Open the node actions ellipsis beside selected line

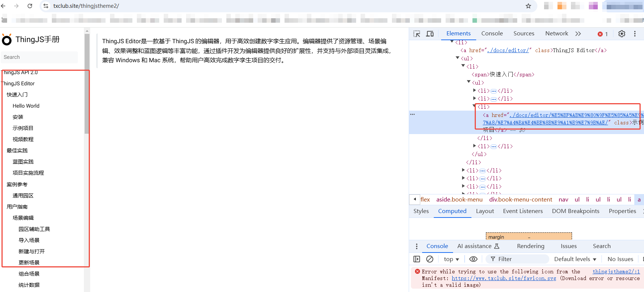pyautogui.click(x=412, y=114)
